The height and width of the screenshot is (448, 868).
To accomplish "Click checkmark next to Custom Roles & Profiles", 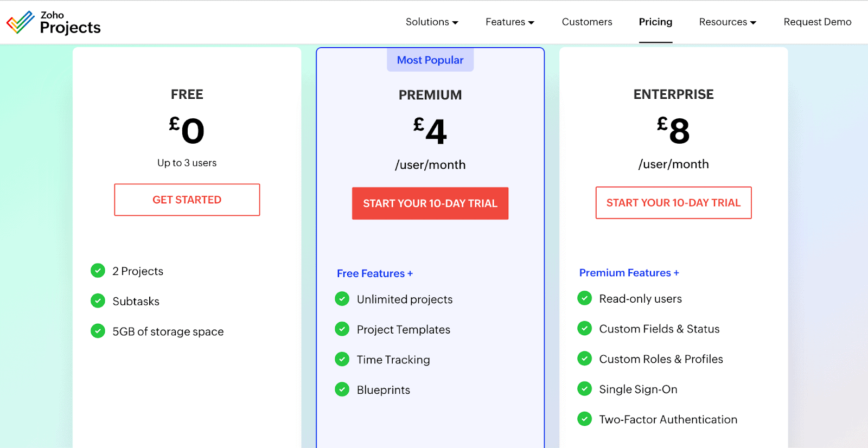I will pos(584,359).
